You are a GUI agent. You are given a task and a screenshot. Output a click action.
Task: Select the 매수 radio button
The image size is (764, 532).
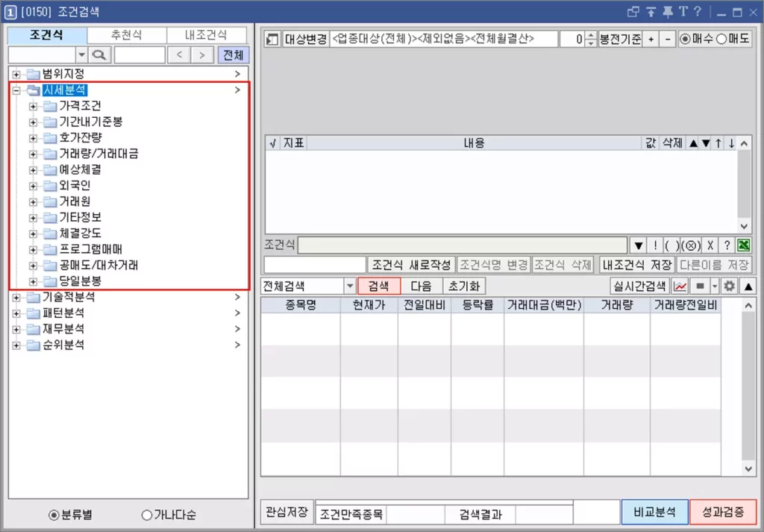686,40
